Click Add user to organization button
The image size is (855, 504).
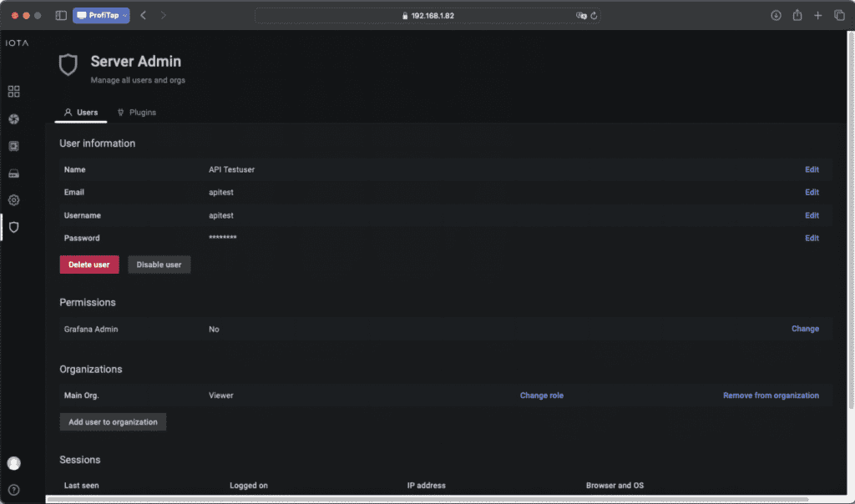tap(113, 422)
